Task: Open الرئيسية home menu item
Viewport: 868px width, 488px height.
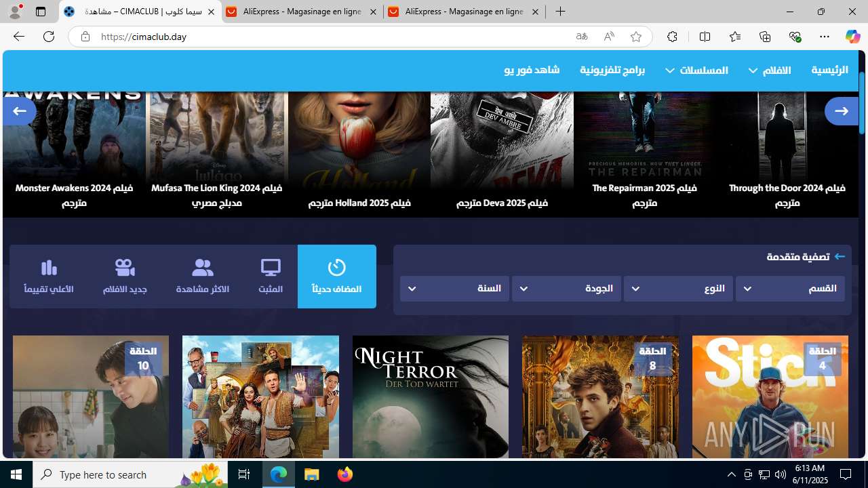Action: coord(829,70)
